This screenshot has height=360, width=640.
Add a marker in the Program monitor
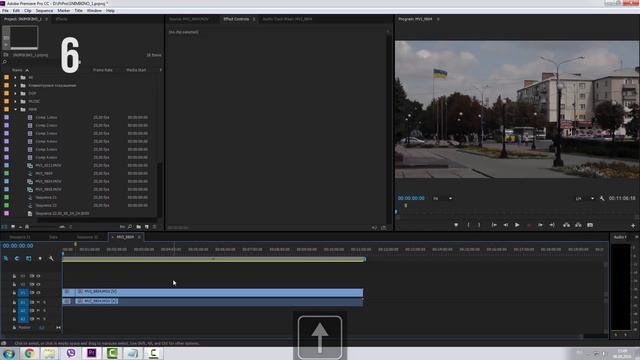(x=456, y=225)
